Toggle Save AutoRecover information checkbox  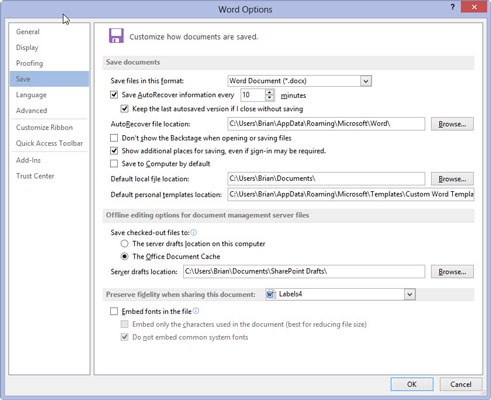click(114, 95)
